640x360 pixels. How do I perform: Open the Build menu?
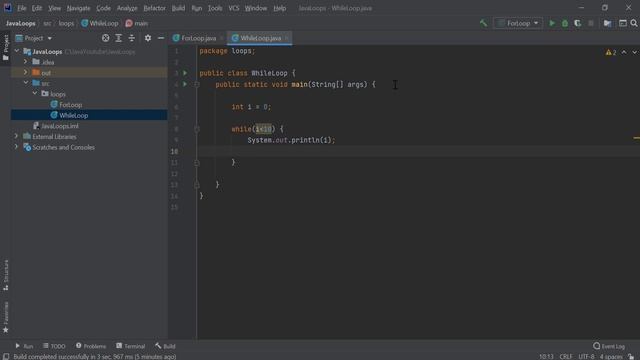point(178,8)
